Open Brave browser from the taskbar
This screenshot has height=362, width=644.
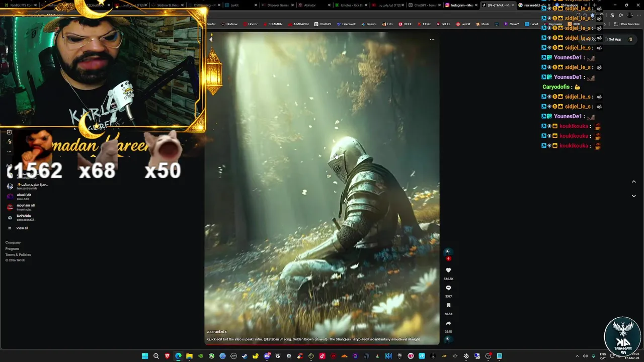167,356
